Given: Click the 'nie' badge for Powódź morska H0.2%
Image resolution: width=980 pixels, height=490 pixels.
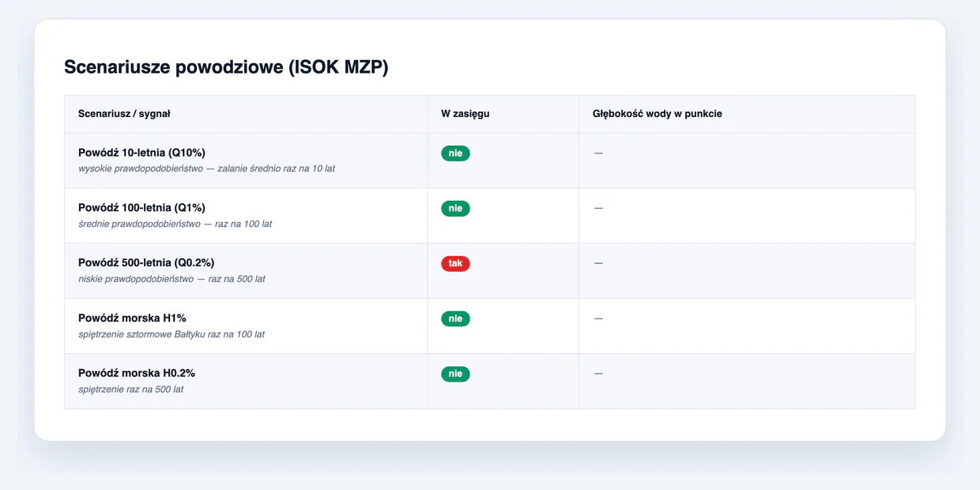Looking at the screenshot, I should coord(455,374).
